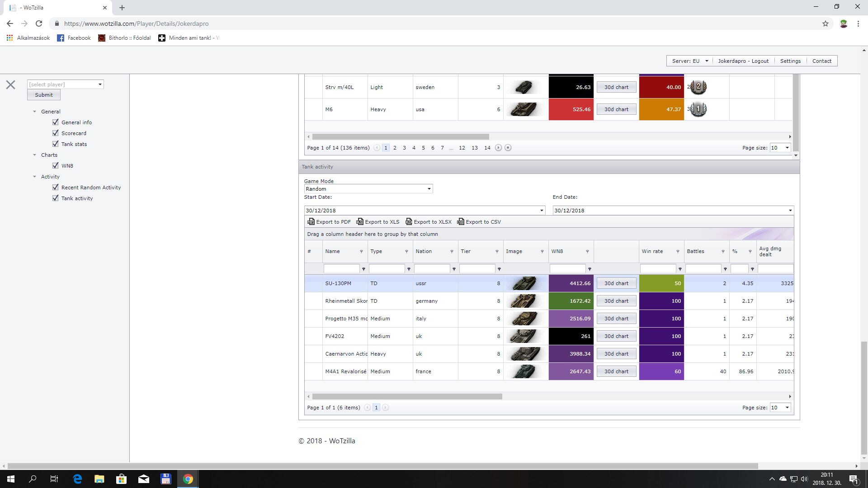Click M6 heavy tank image
Viewport: 868px width, 488px height.
pyautogui.click(x=525, y=109)
